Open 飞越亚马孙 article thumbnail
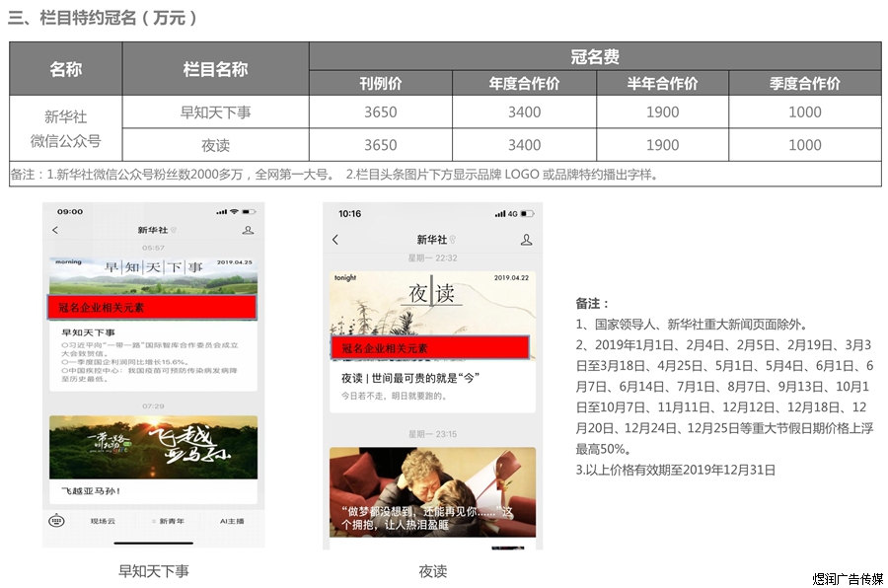The height and width of the screenshot is (588, 888). [153, 448]
